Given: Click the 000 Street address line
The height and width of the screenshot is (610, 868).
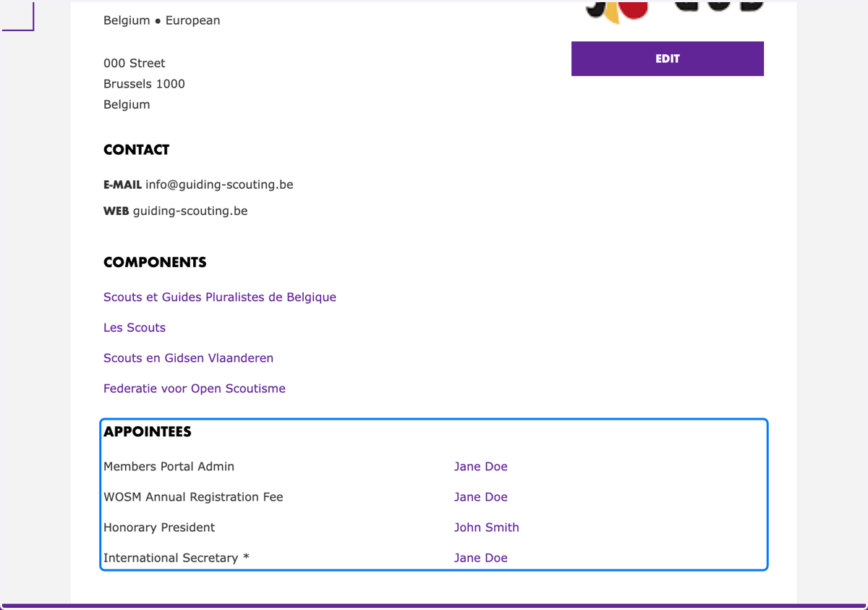Looking at the screenshot, I should click(135, 63).
